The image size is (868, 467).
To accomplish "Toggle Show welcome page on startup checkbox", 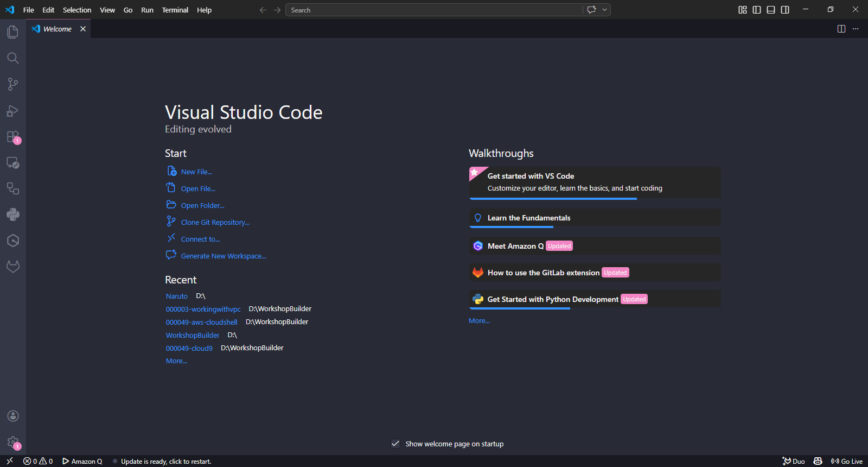I will click(x=395, y=444).
